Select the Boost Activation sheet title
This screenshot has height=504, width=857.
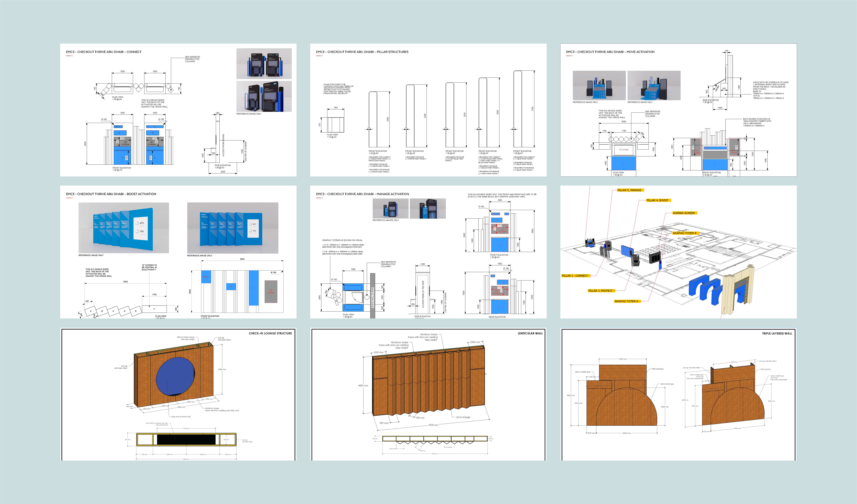[x=111, y=194]
